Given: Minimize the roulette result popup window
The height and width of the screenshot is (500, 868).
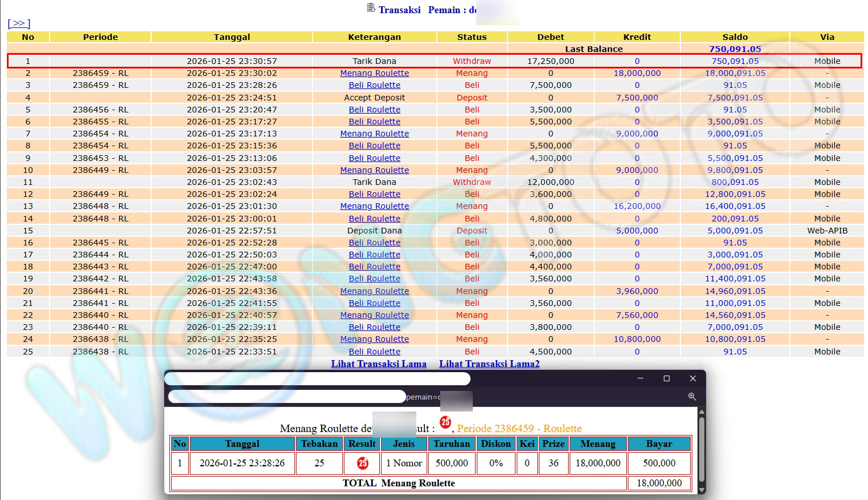Looking at the screenshot, I should [x=640, y=378].
